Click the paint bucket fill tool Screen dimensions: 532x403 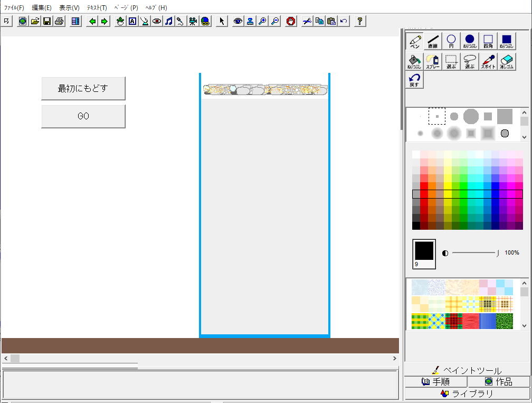[414, 62]
